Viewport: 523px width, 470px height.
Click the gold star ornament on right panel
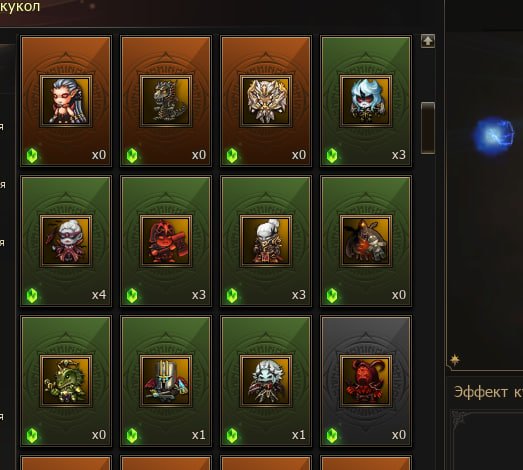tap(454, 360)
